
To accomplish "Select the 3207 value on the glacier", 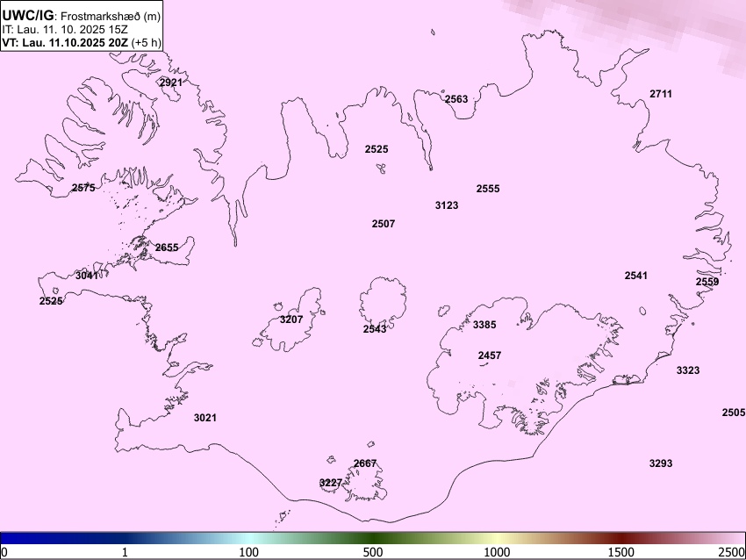I will 291,319.
